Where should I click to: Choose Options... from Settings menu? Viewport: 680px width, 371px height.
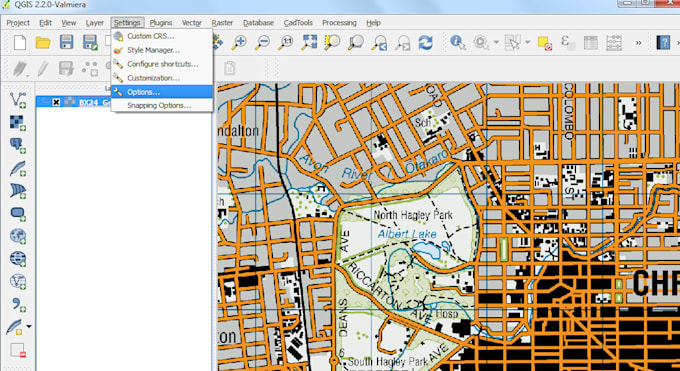click(x=162, y=92)
